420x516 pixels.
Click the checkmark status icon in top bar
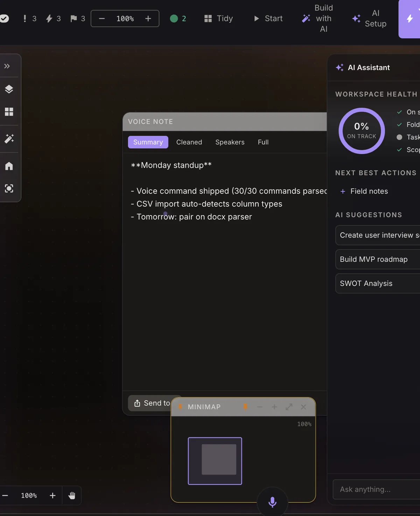coord(4,19)
